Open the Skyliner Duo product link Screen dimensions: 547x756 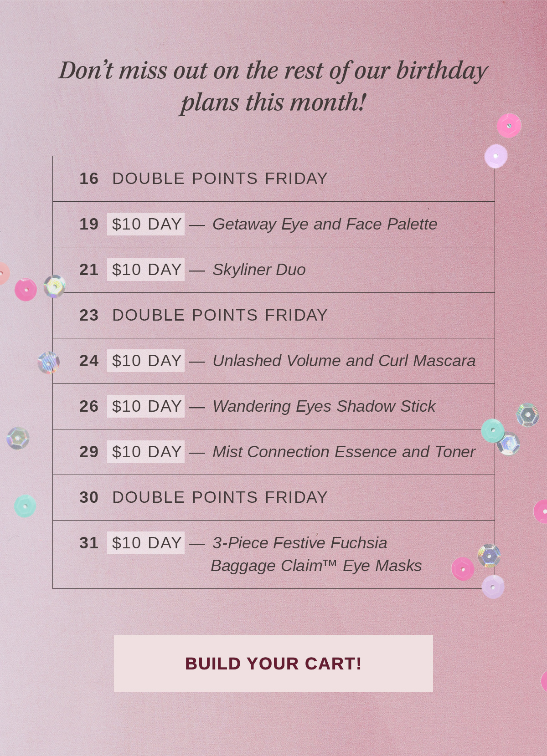pos(259,270)
